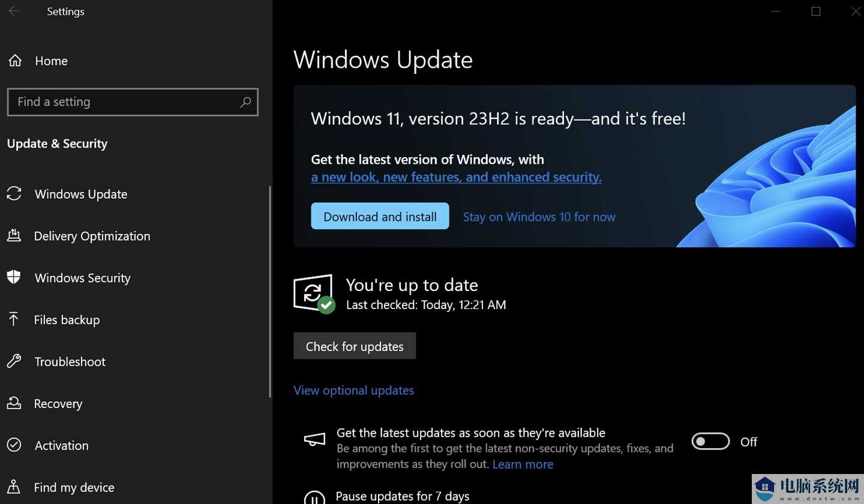This screenshot has height=504, width=864.
Task: Click Windows 11 version 23H2 banner heading
Action: click(x=498, y=119)
